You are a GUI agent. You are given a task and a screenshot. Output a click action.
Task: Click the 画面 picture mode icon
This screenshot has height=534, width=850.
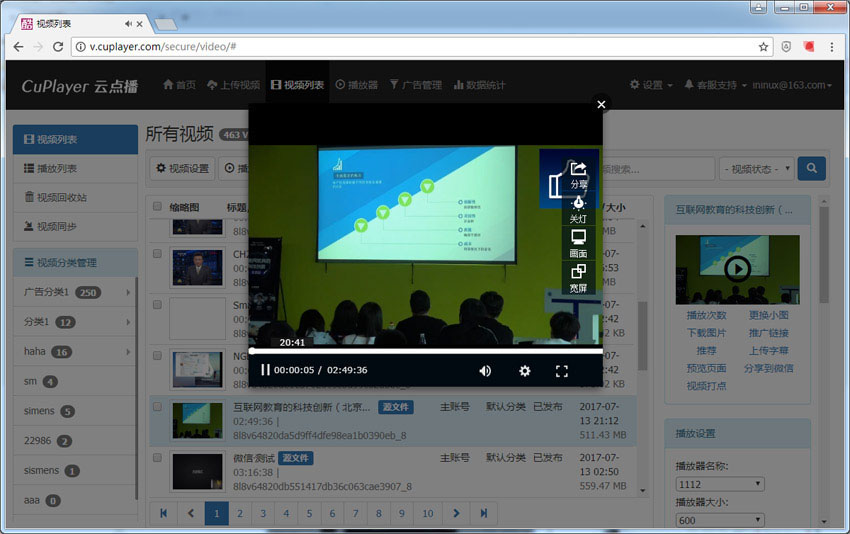(578, 244)
